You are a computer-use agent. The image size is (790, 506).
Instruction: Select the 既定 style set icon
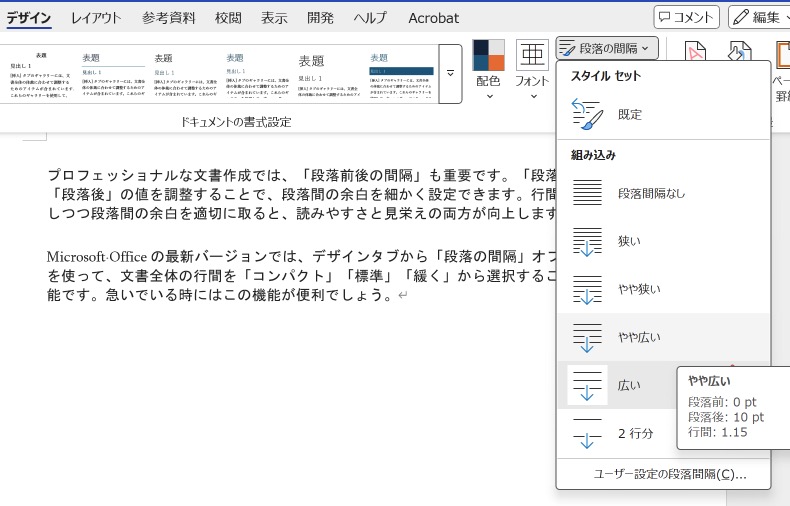[x=587, y=115]
